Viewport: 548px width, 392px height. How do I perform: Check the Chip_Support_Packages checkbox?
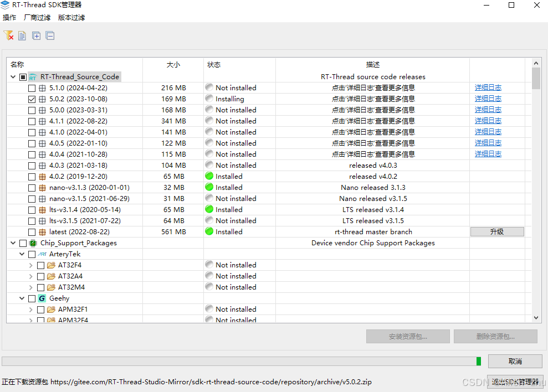pyautogui.click(x=23, y=243)
